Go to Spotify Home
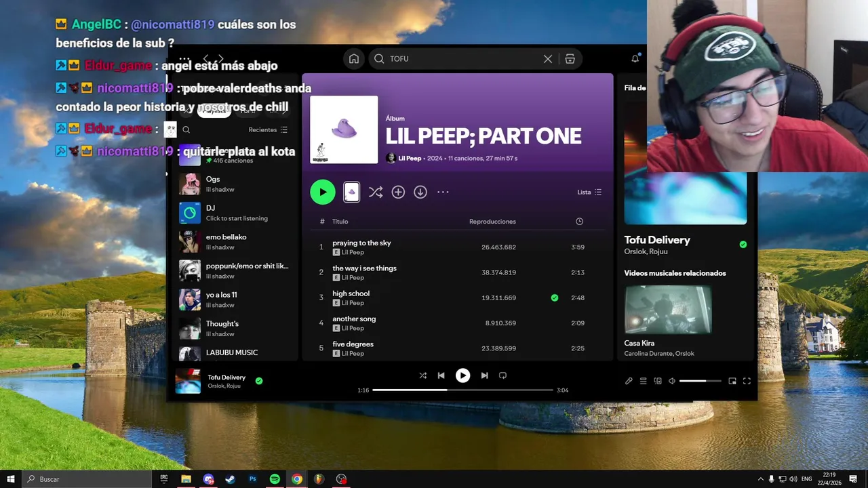The image size is (868, 488). [x=354, y=59]
